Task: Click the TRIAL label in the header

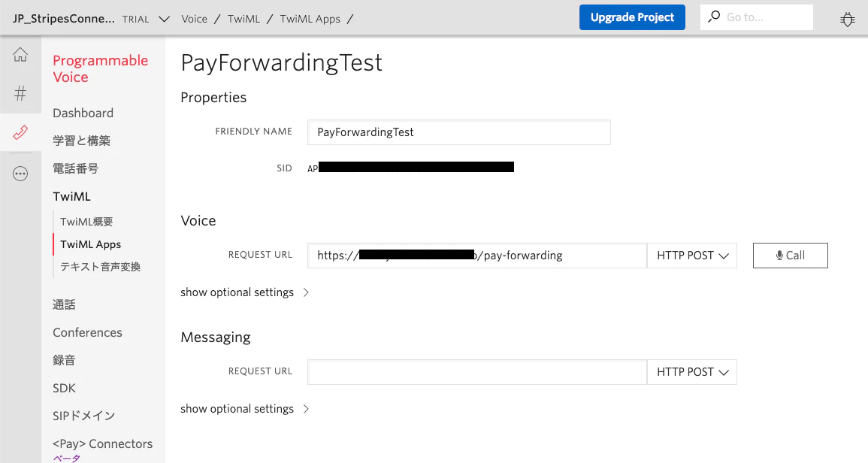Action: pos(135,20)
